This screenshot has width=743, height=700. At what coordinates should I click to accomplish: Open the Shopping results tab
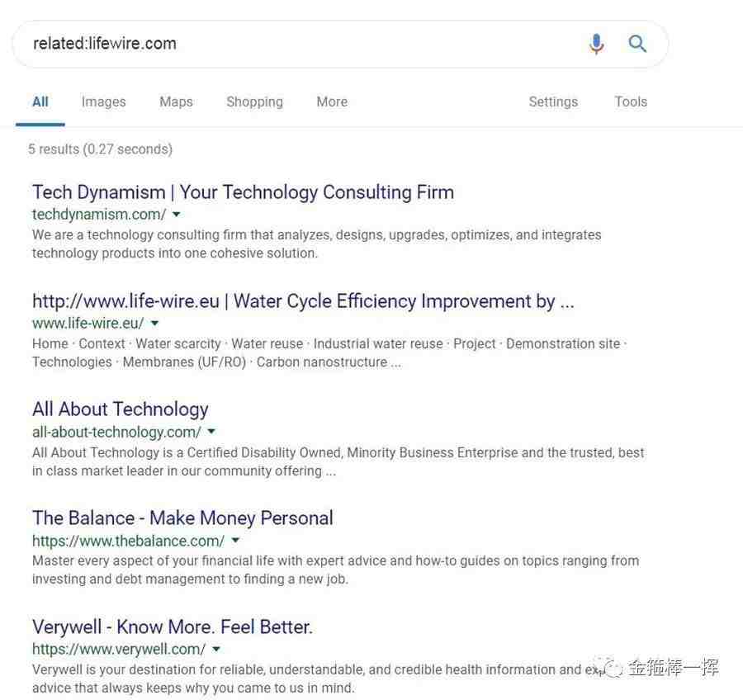[x=255, y=102]
